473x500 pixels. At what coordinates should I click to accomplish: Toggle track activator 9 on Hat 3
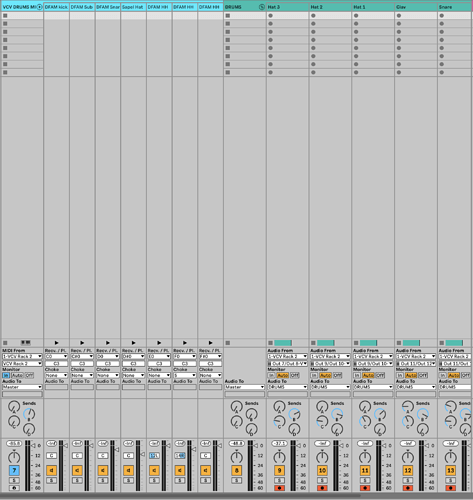pos(279,471)
